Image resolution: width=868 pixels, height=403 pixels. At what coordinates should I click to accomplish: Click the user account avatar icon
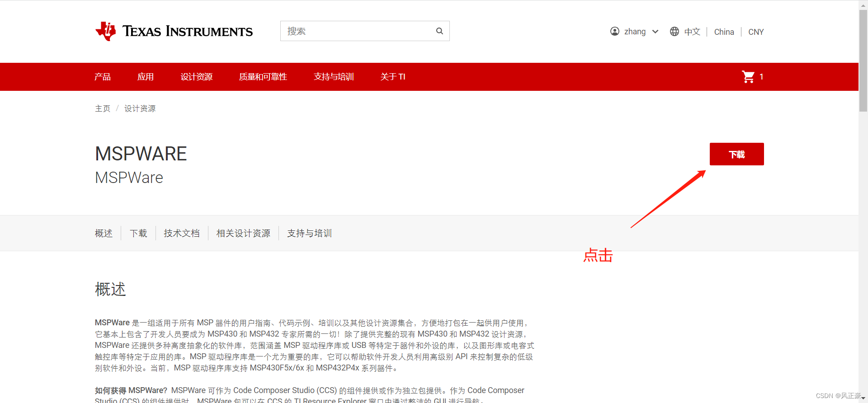(615, 31)
